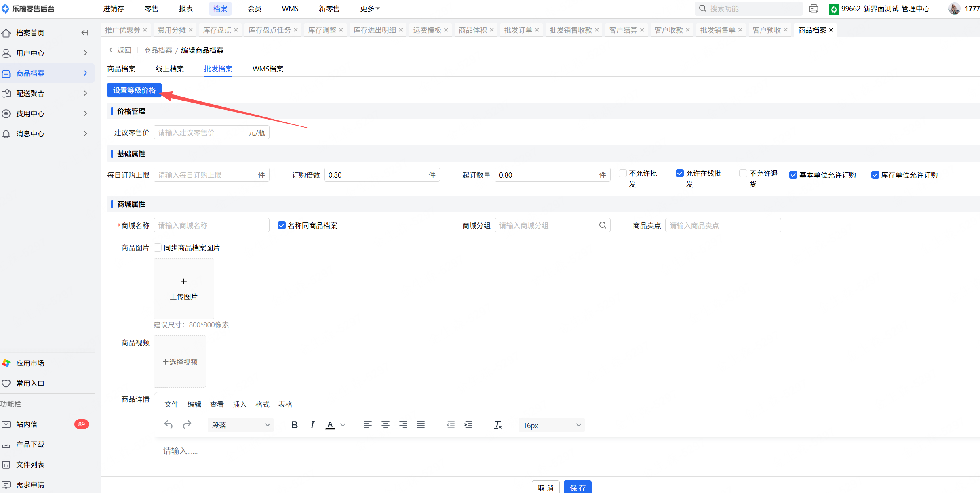Click the 设置等级价格 button
The height and width of the screenshot is (493, 980).
click(134, 90)
